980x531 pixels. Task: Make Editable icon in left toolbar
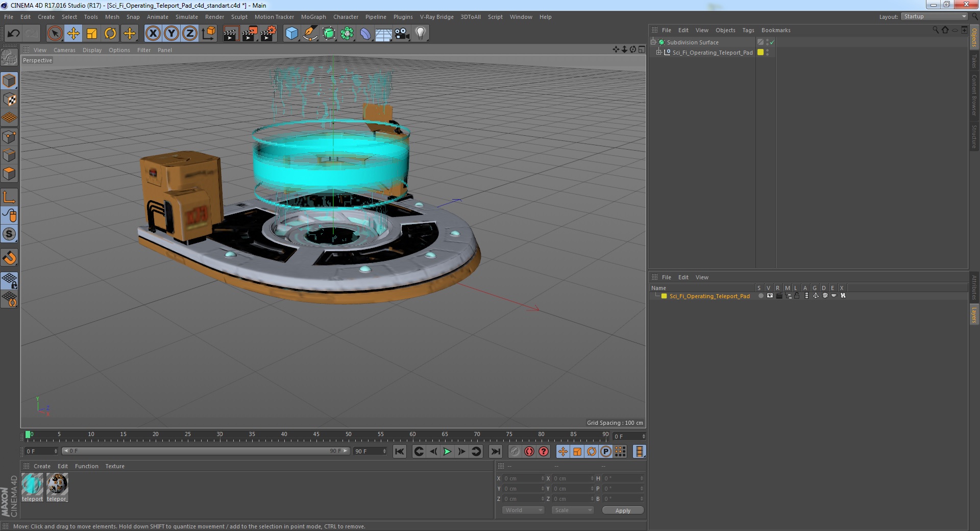pos(9,57)
